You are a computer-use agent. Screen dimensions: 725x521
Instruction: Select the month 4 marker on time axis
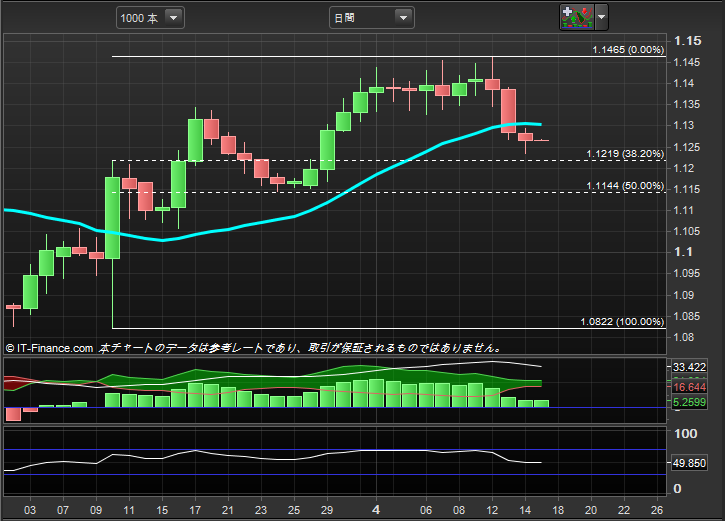376,509
